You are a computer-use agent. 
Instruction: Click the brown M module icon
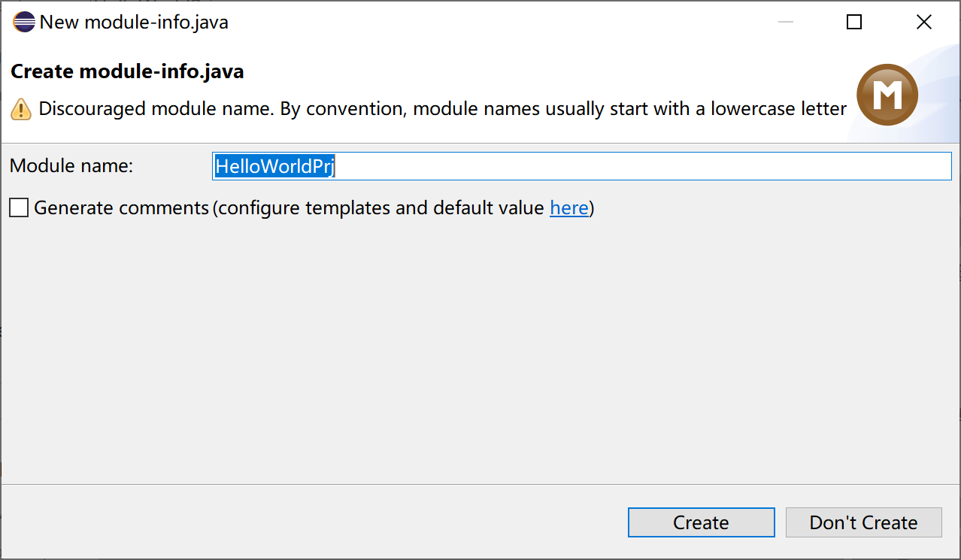(887, 95)
